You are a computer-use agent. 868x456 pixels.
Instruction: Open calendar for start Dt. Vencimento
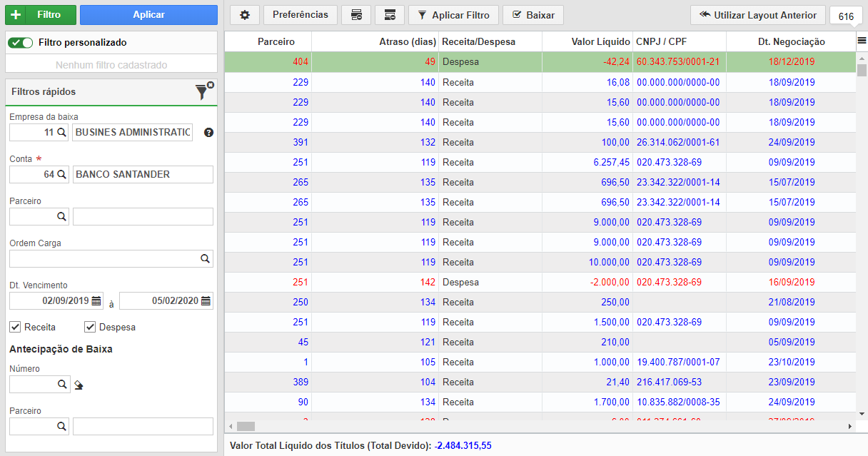[x=96, y=301]
